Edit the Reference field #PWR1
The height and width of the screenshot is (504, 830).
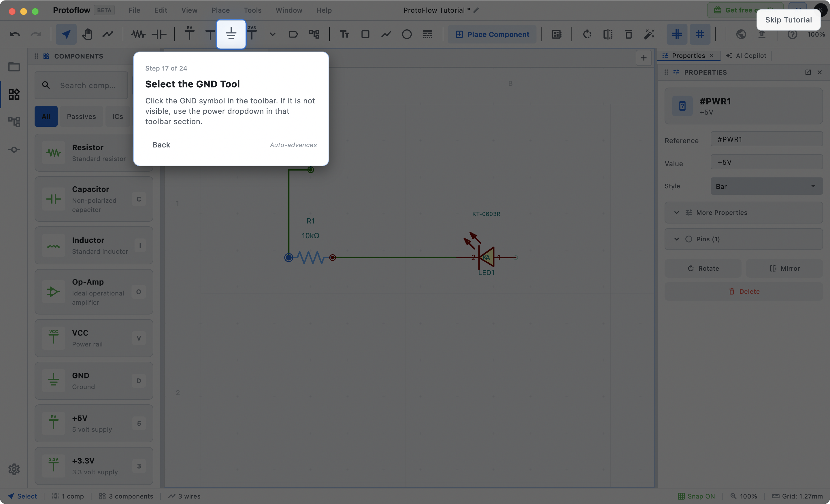click(x=766, y=139)
